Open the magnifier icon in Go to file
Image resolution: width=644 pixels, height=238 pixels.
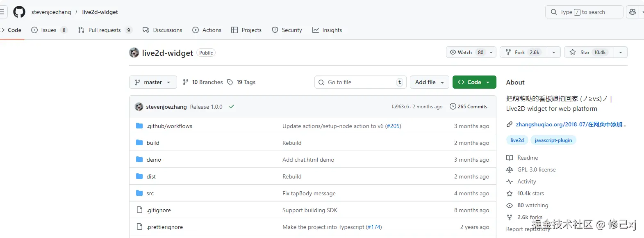[321, 82]
